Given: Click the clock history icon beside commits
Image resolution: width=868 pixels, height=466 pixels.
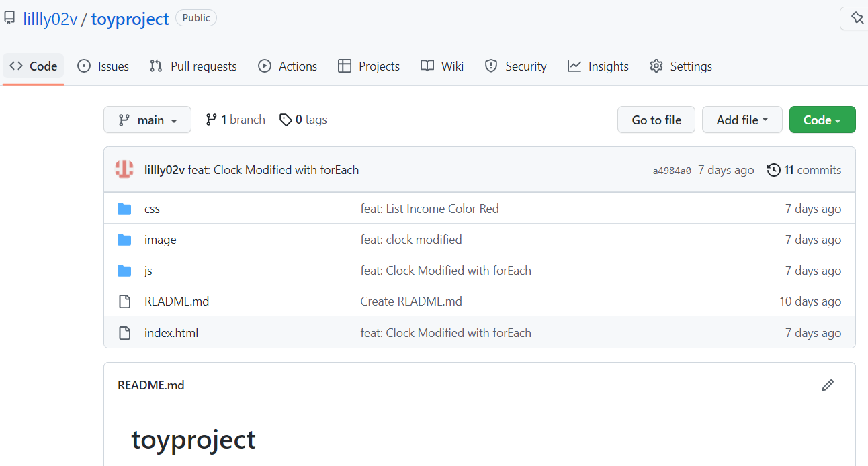Looking at the screenshot, I should tap(774, 170).
